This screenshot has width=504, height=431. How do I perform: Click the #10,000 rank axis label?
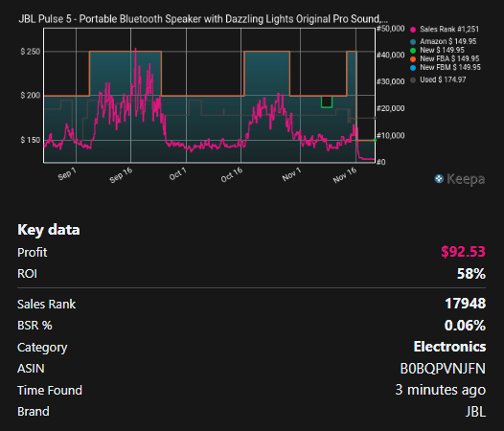point(391,136)
